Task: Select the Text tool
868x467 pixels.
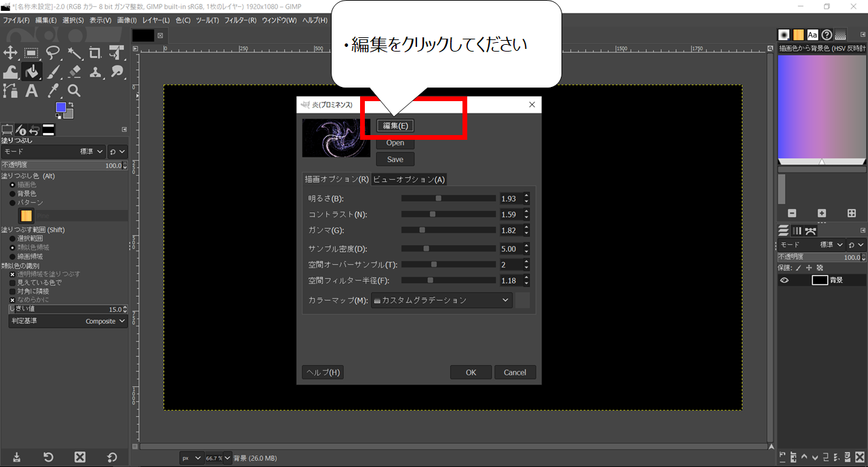Action: coord(31,90)
